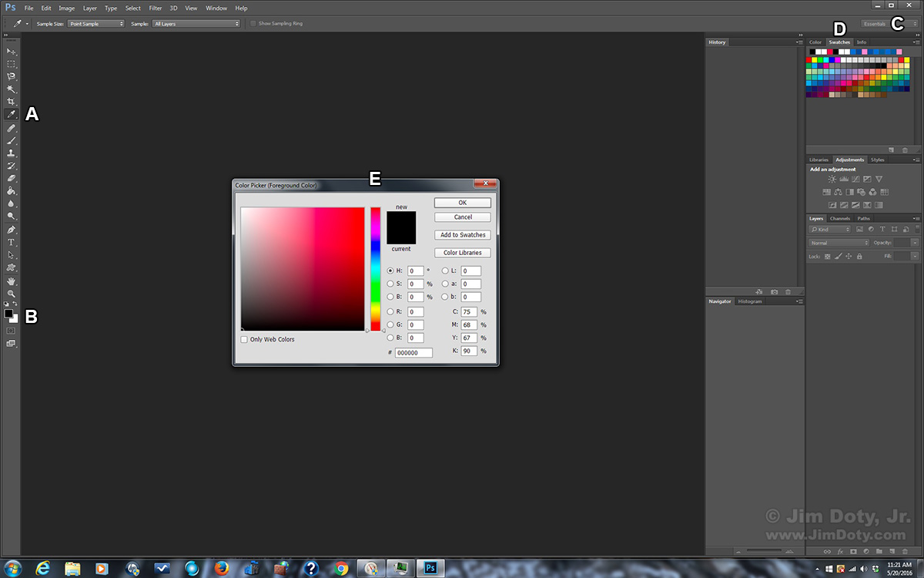Toggle the Show Sampling Ring checkbox

click(x=253, y=24)
